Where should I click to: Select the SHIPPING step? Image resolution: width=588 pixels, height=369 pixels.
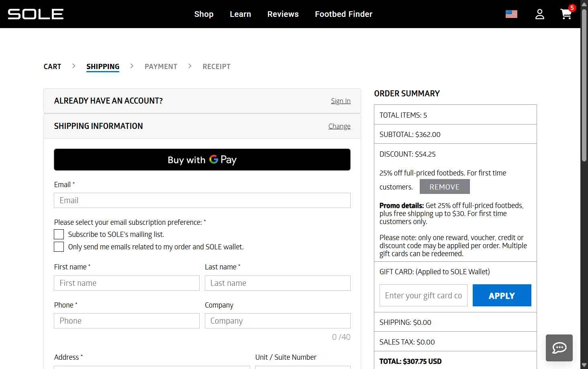point(103,67)
